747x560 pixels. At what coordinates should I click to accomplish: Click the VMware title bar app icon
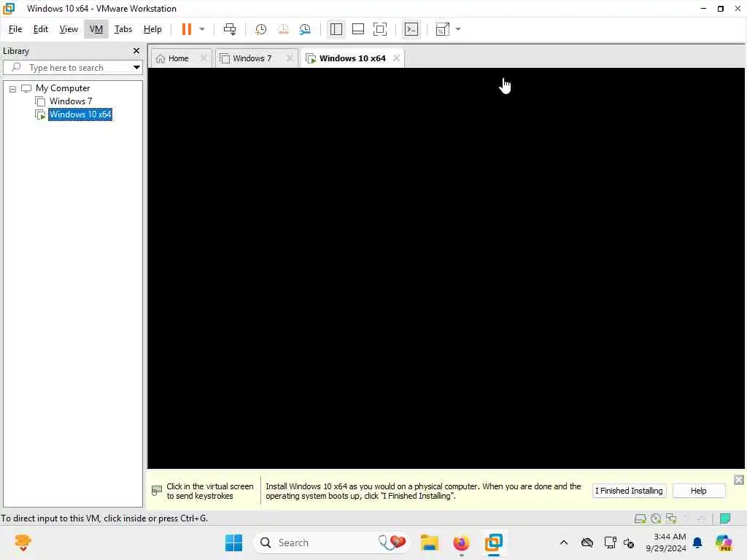click(9, 9)
